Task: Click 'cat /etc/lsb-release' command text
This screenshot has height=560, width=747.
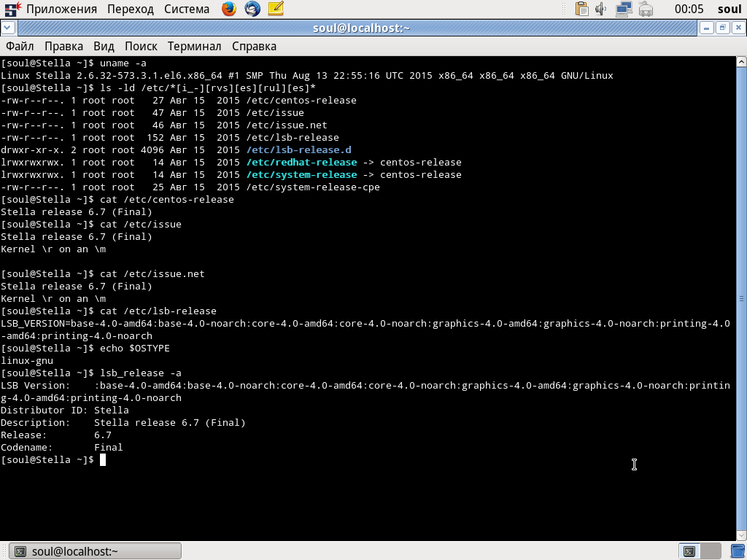Action: click(158, 311)
